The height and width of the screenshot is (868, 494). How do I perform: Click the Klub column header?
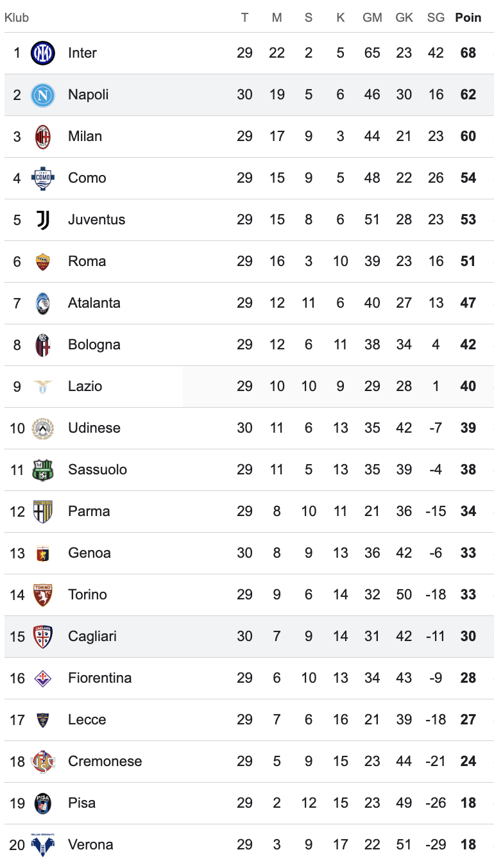(17, 18)
